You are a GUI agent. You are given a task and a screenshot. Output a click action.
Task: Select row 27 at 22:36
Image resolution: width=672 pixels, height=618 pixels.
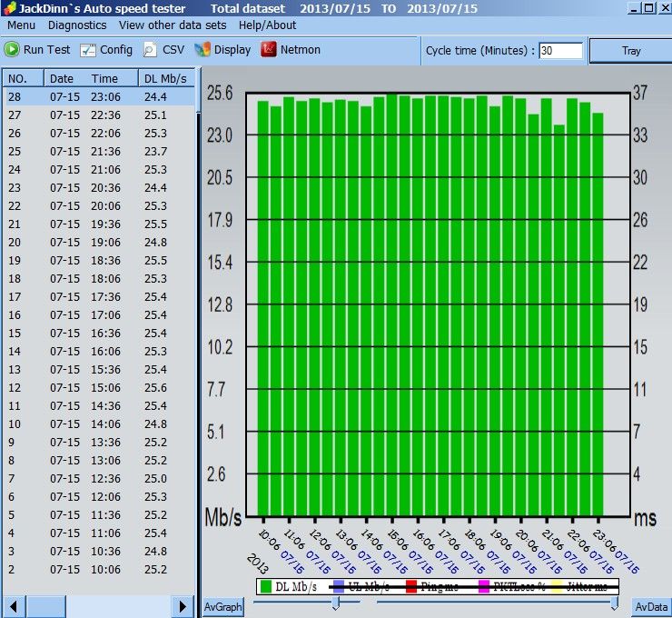(99, 115)
